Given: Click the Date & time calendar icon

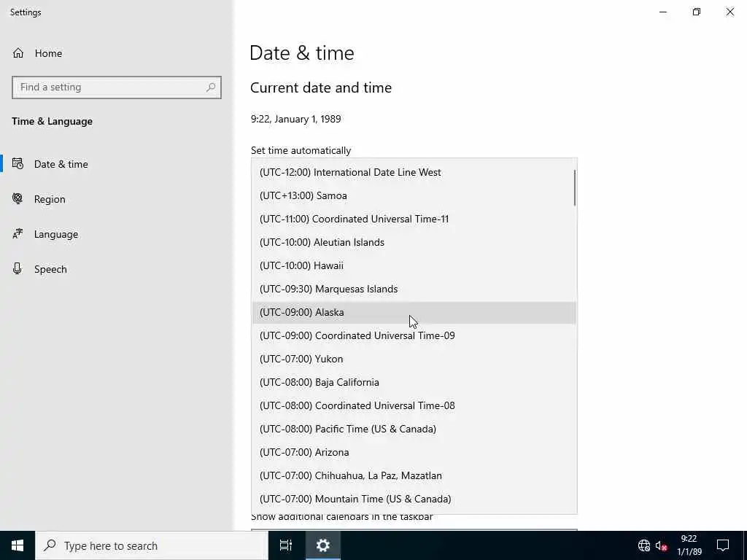Looking at the screenshot, I should pyautogui.click(x=18, y=164).
